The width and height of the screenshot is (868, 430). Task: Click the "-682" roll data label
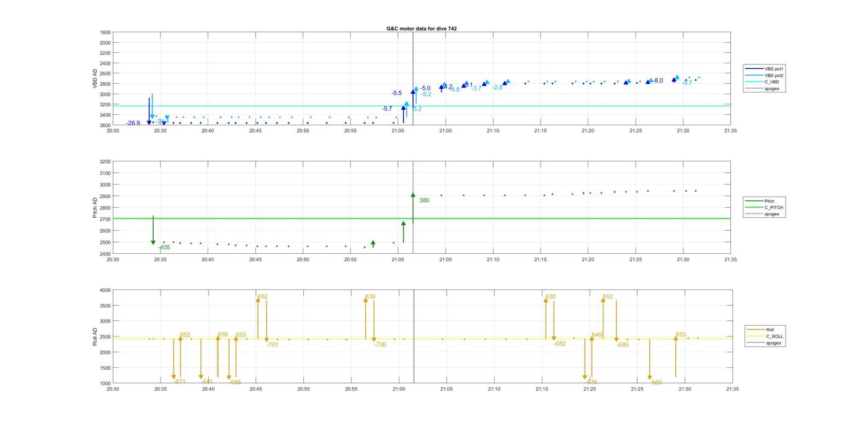(x=560, y=344)
